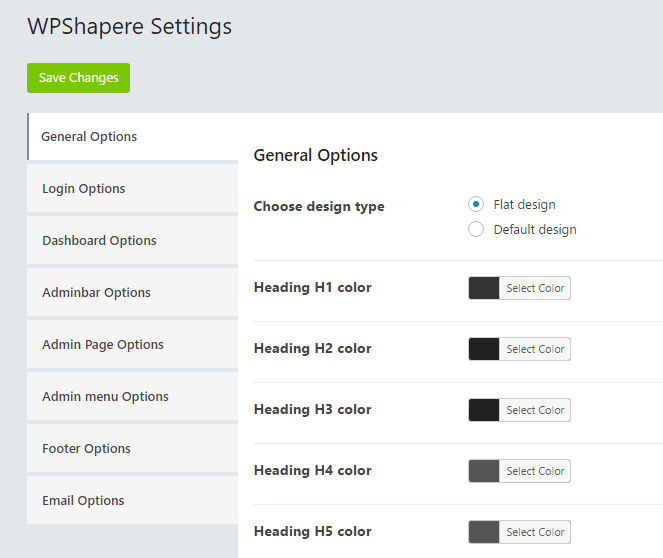
Task: Open the Email Options tab
Action: (x=132, y=500)
